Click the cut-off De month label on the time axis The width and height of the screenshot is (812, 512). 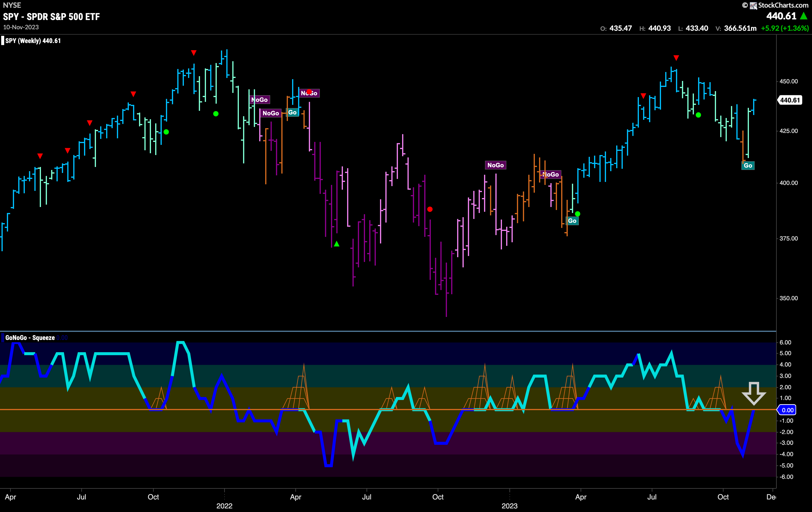click(x=771, y=497)
